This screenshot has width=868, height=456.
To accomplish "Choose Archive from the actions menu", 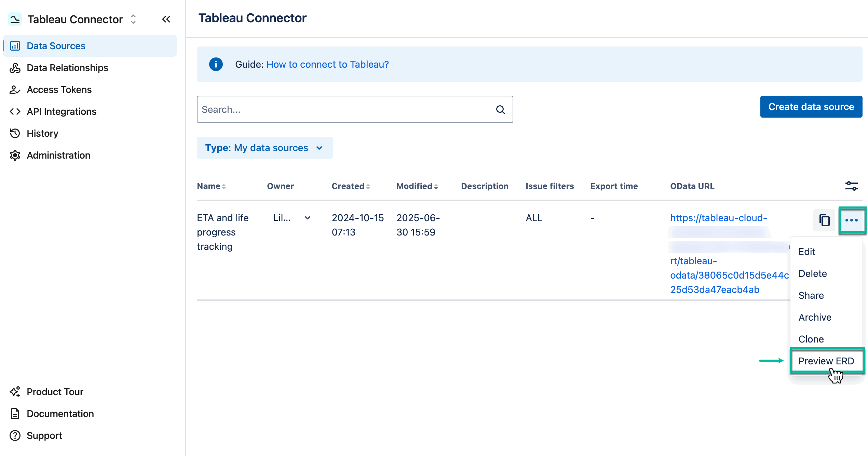I will click(x=815, y=317).
